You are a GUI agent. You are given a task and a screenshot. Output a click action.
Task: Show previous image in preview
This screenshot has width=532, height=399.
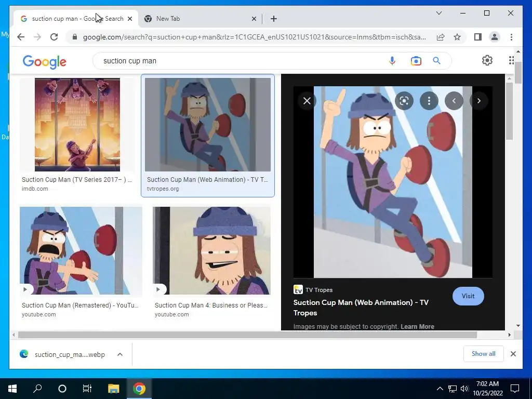(454, 101)
